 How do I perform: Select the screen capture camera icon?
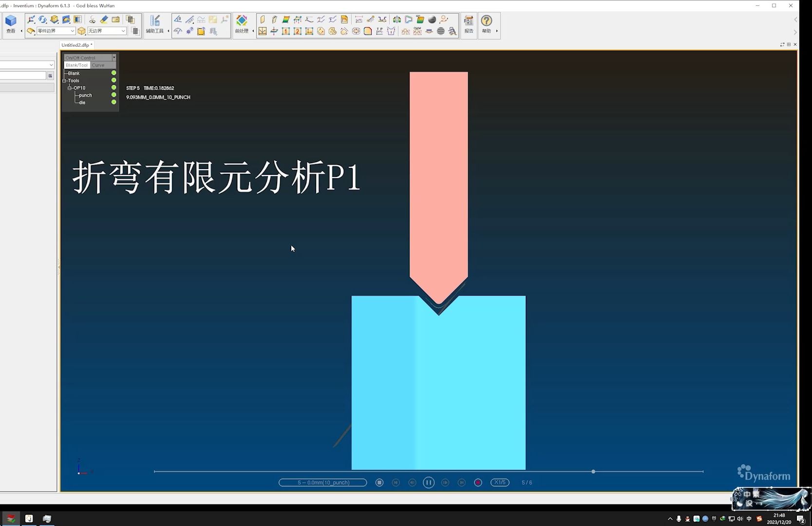click(115, 19)
